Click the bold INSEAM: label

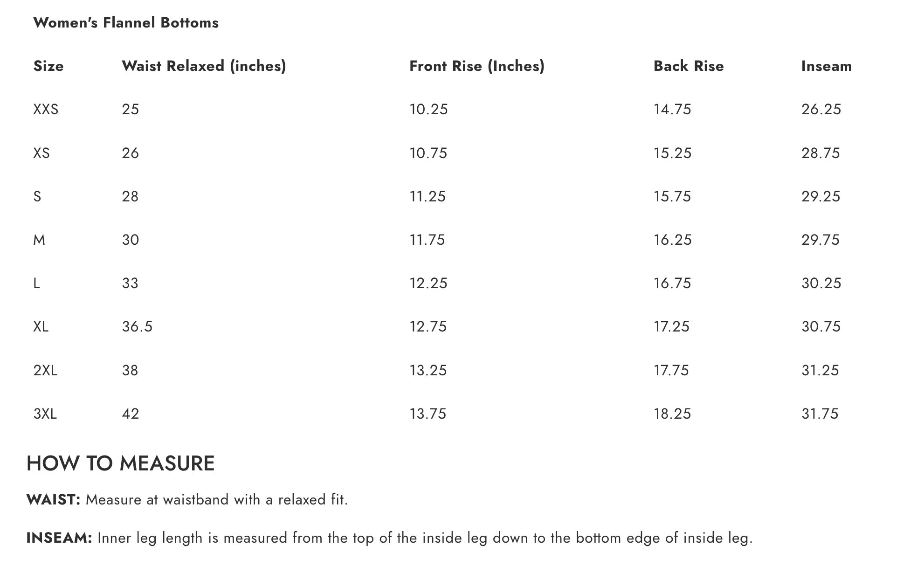pyautogui.click(x=59, y=538)
